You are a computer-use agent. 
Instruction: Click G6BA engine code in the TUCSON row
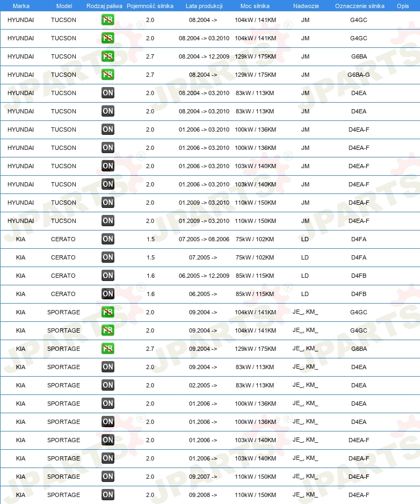359,56
